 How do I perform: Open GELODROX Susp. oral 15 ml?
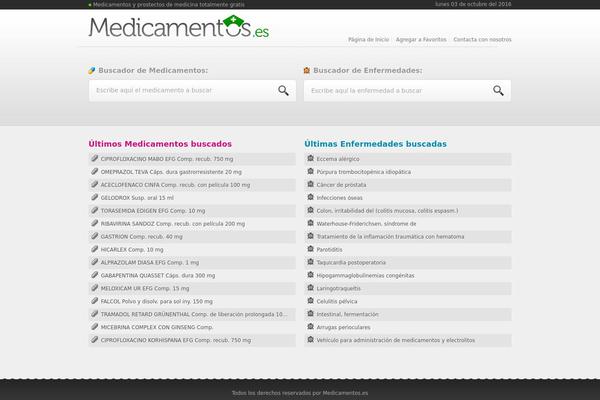coord(137,198)
